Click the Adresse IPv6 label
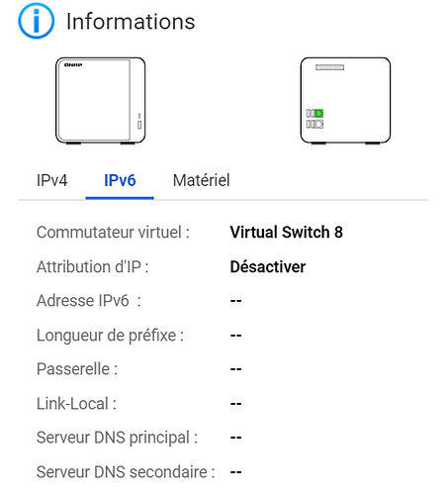 89,301
